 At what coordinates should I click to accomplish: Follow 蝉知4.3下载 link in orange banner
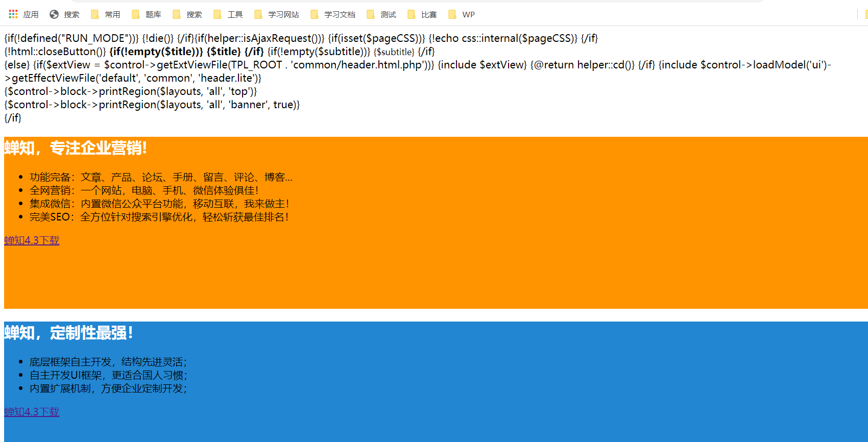(32, 240)
